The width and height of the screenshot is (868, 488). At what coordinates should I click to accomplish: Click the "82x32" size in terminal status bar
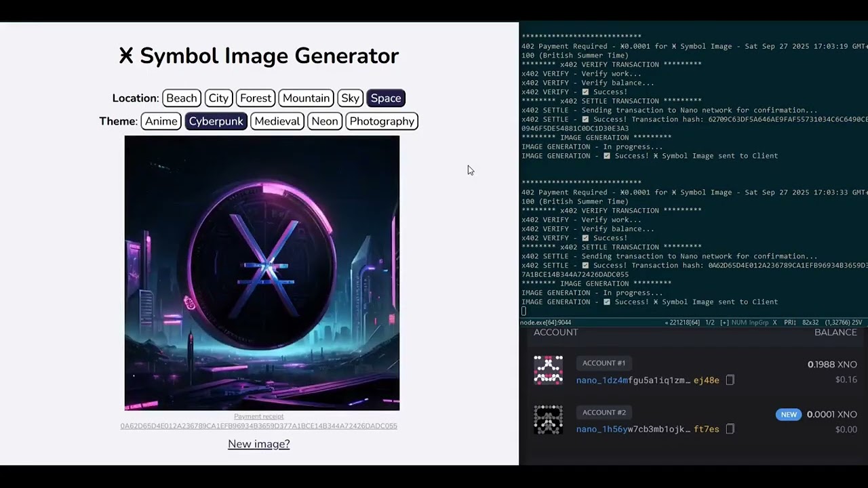[811, 323]
